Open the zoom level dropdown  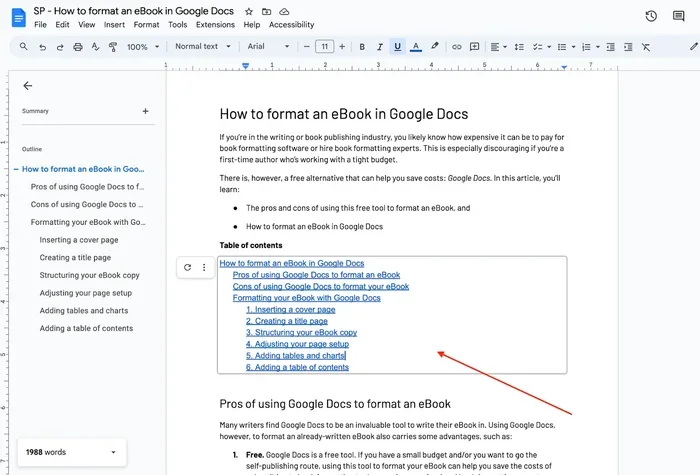coord(143,47)
